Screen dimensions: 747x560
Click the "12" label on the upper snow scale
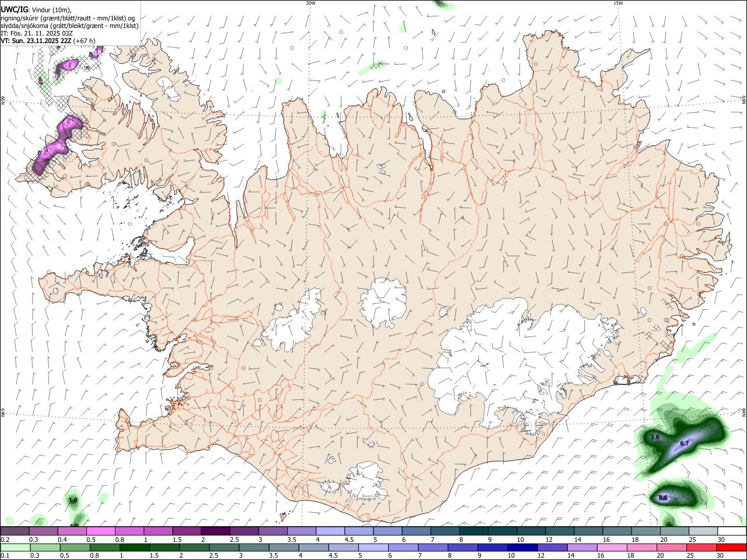click(549, 540)
